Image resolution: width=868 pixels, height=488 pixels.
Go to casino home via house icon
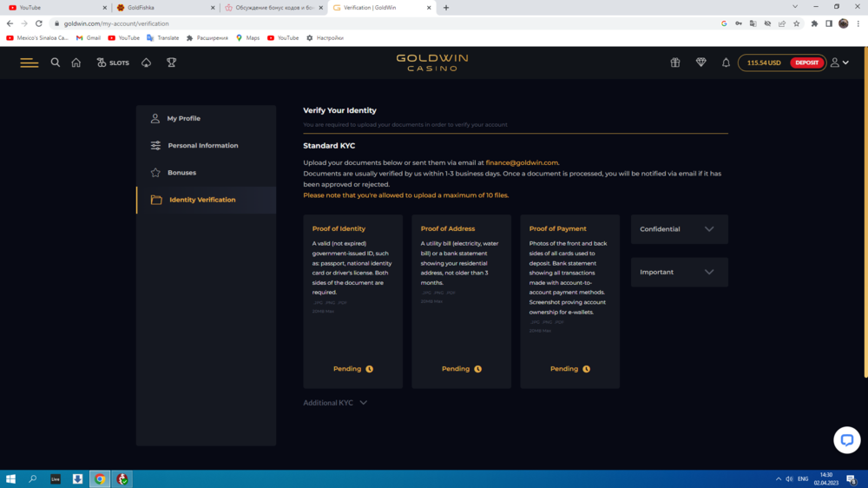[76, 63]
